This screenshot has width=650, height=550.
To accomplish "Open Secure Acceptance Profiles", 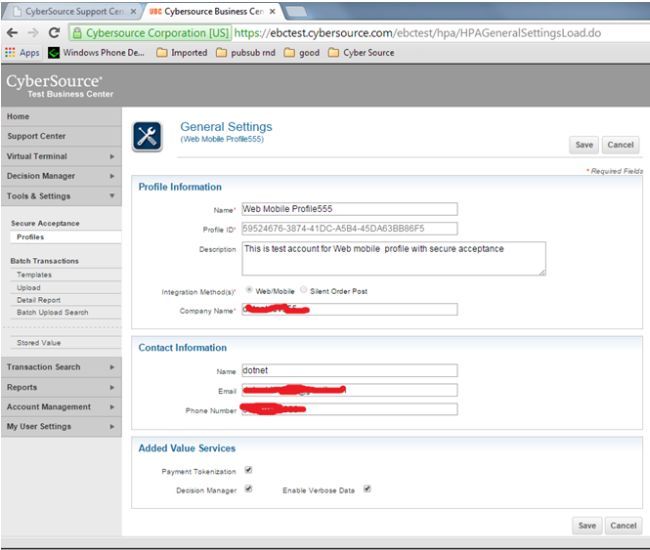I will tap(65, 237).
